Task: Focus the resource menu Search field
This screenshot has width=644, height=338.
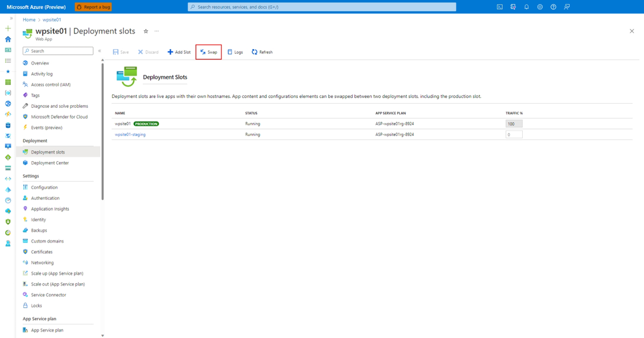Action: (x=58, y=51)
